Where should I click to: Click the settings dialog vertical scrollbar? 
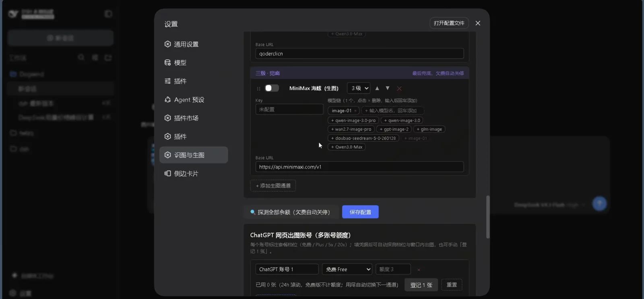[x=488, y=217]
